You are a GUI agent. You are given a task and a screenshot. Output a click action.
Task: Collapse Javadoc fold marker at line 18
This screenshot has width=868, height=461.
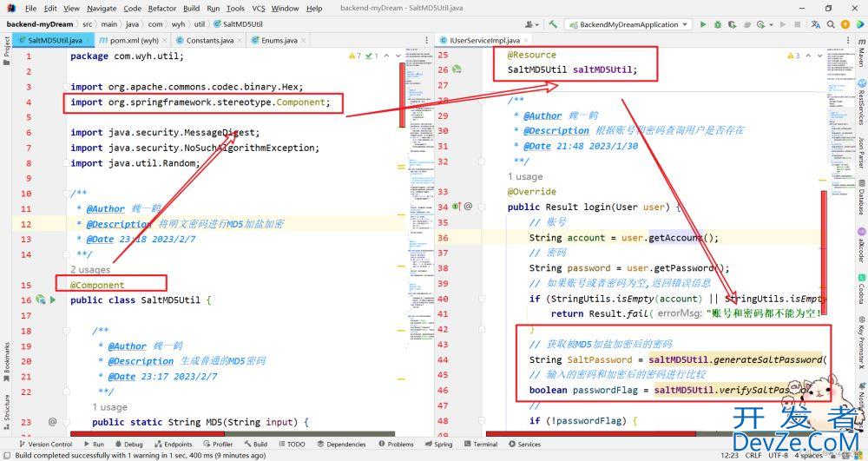click(x=67, y=331)
